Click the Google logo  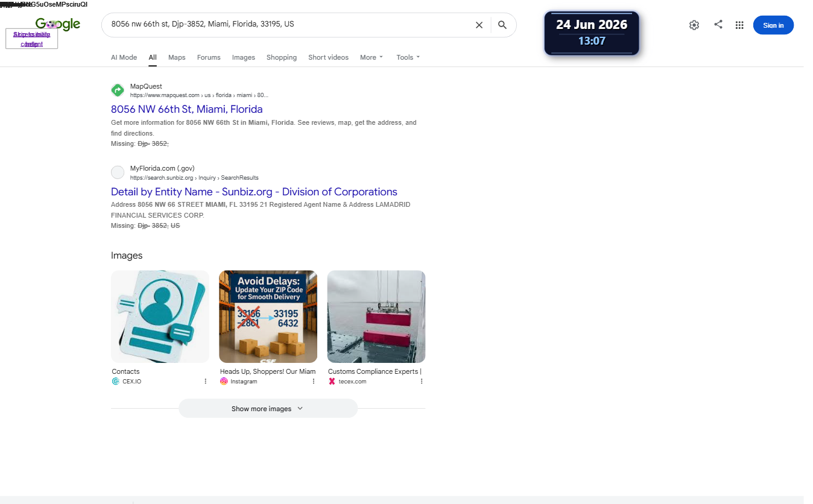(x=58, y=24)
